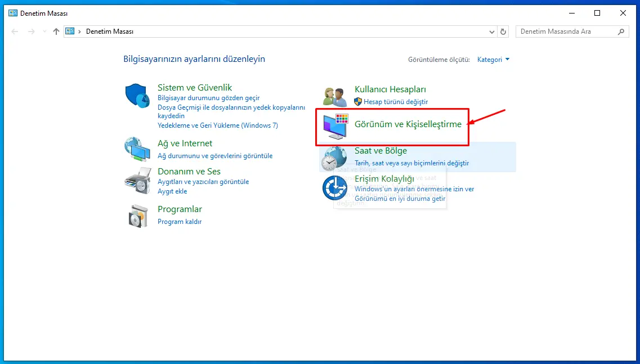This screenshot has height=364, width=640.
Task: Click the Saat ve Bölge clock icon
Action: coord(334,158)
